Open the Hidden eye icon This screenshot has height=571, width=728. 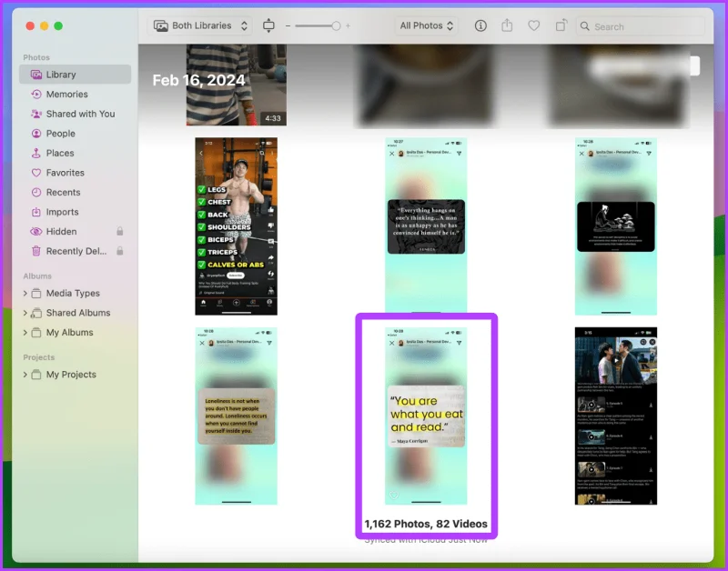(36, 232)
